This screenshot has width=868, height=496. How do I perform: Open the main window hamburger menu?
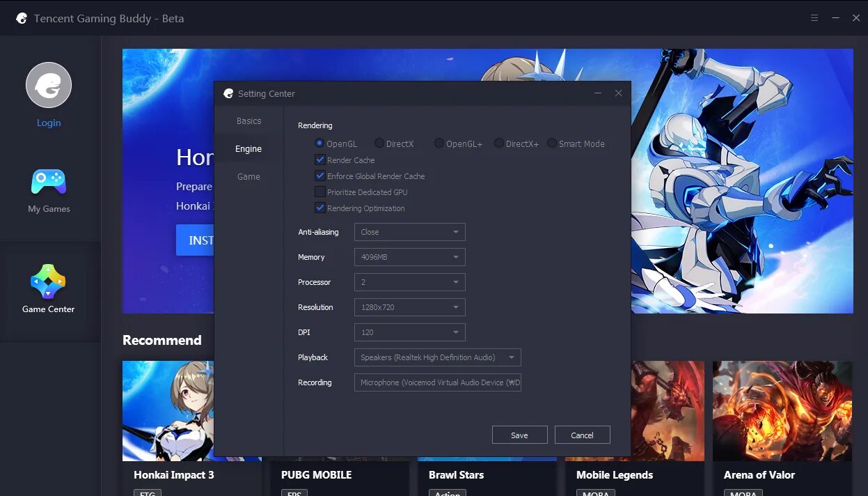click(x=814, y=18)
